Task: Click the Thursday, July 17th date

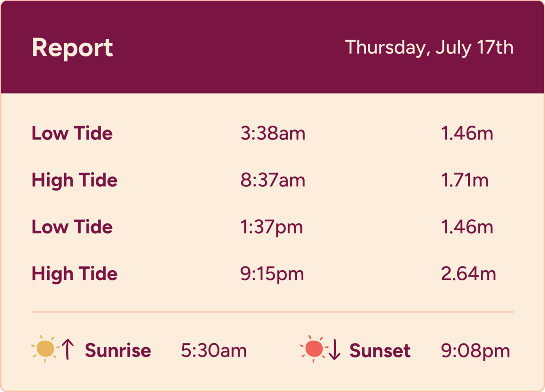Action: 429,47
